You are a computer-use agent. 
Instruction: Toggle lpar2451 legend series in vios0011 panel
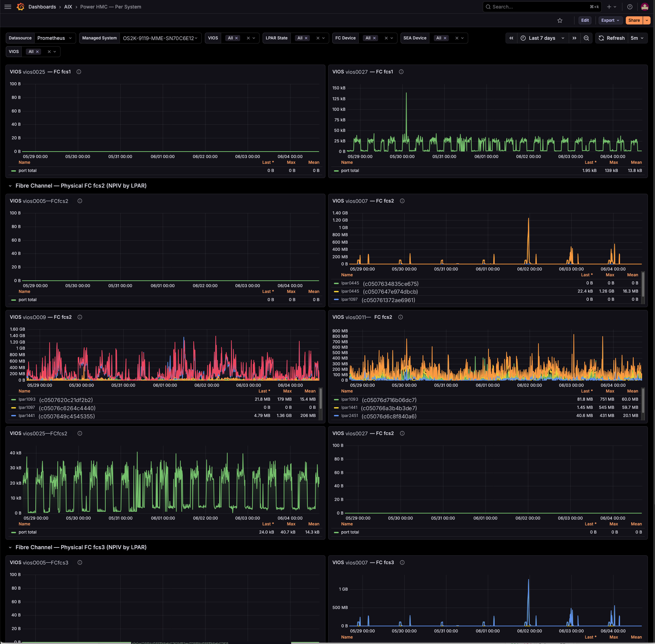point(375,416)
